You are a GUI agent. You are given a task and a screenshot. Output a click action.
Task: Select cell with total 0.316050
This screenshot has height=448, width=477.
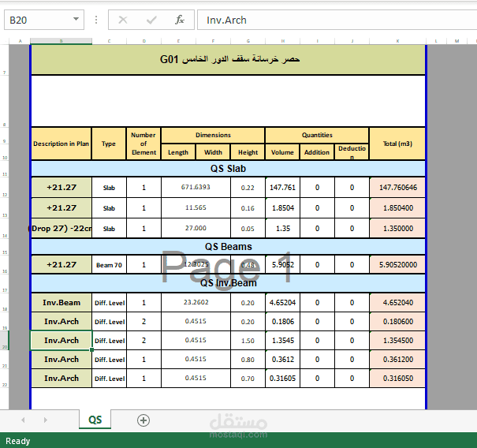[397, 379]
